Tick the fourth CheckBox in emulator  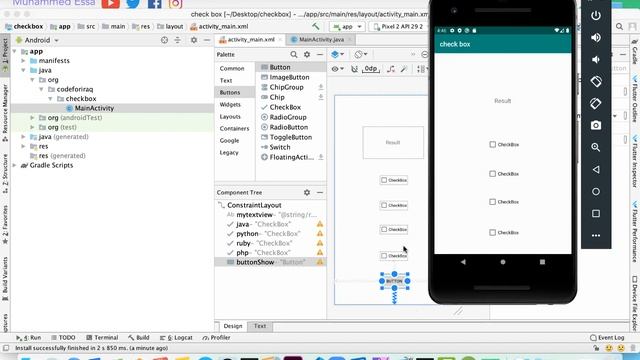coord(493,233)
